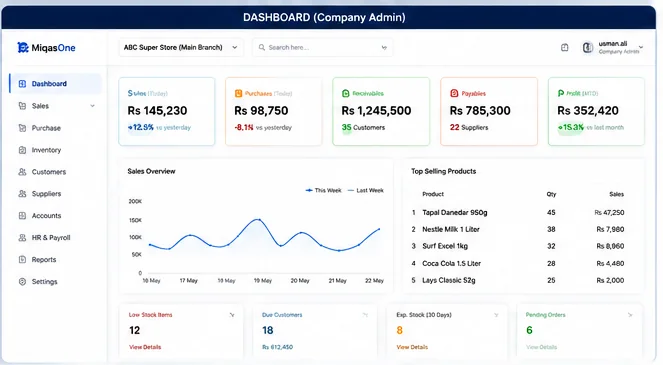Open the ABC Super Store branch dropdown
Screen dimensions: 663x365
coord(181,47)
